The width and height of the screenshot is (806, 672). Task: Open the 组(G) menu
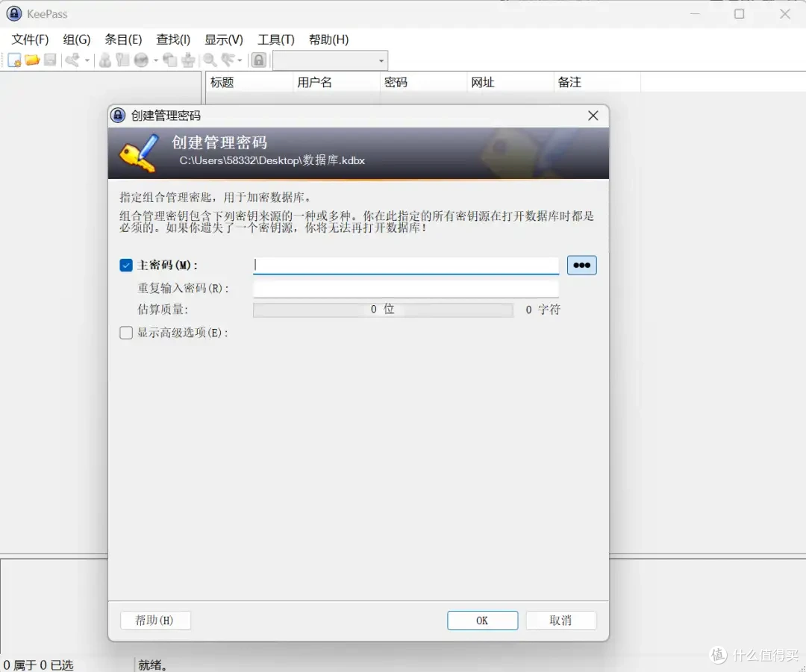pyautogui.click(x=77, y=40)
